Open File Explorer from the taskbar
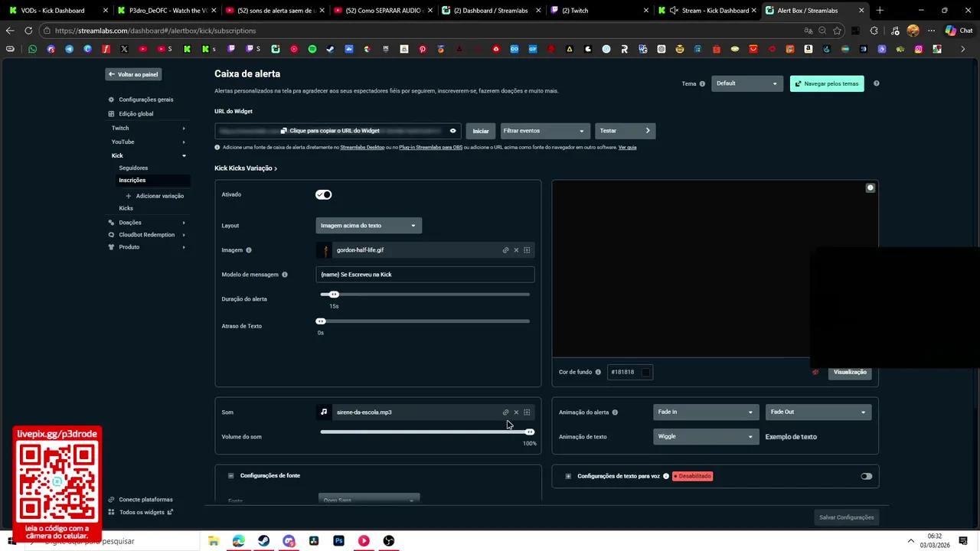Screen dimensions: 980x551 coord(214,541)
